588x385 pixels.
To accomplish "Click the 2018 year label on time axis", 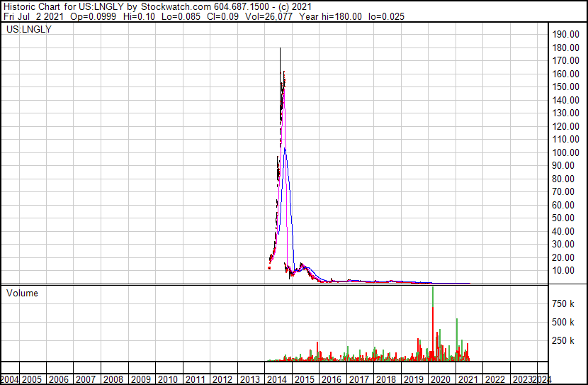I will tap(386, 380).
